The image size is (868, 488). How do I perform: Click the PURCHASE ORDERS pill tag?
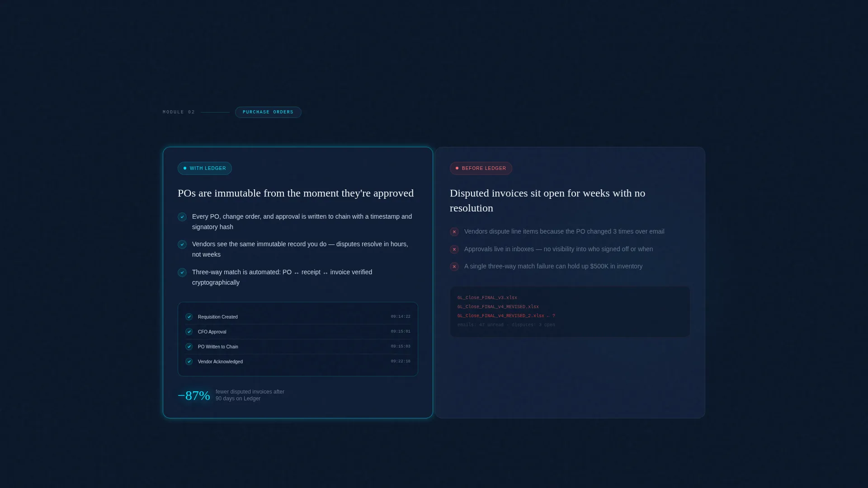point(268,112)
